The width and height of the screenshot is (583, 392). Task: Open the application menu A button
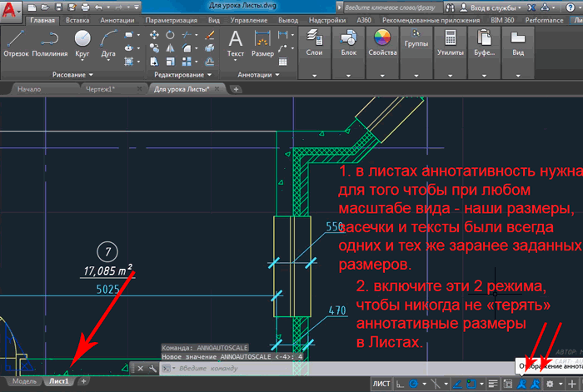pos(10,10)
